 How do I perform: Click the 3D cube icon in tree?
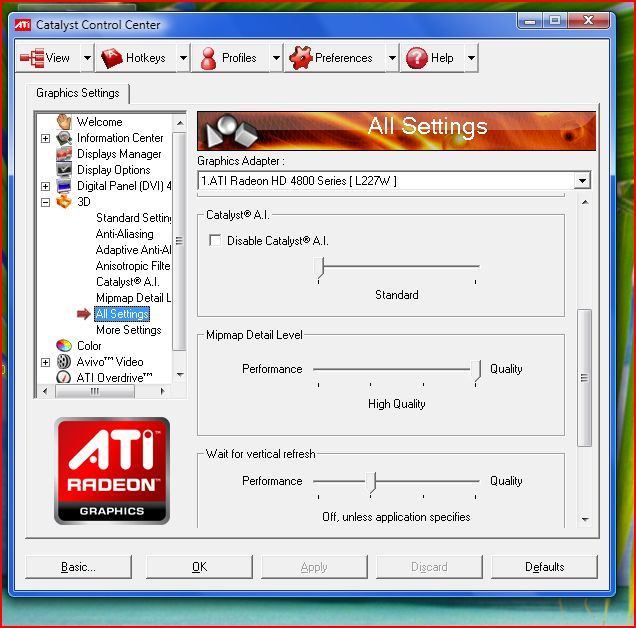(x=64, y=202)
